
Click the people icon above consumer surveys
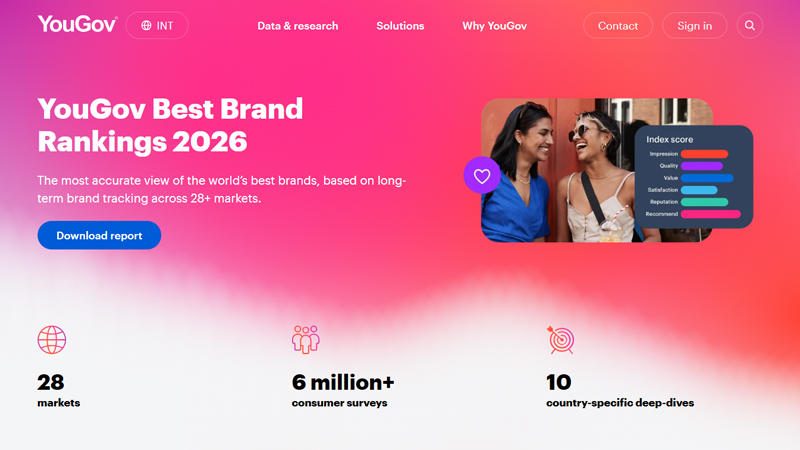[306, 340]
